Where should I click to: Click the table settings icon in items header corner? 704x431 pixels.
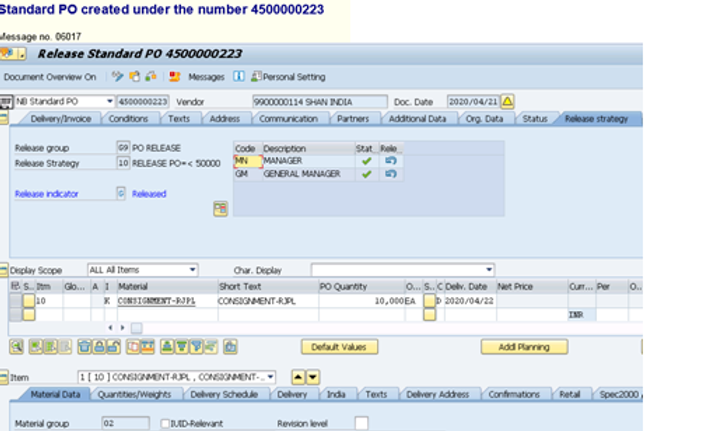click(x=15, y=286)
